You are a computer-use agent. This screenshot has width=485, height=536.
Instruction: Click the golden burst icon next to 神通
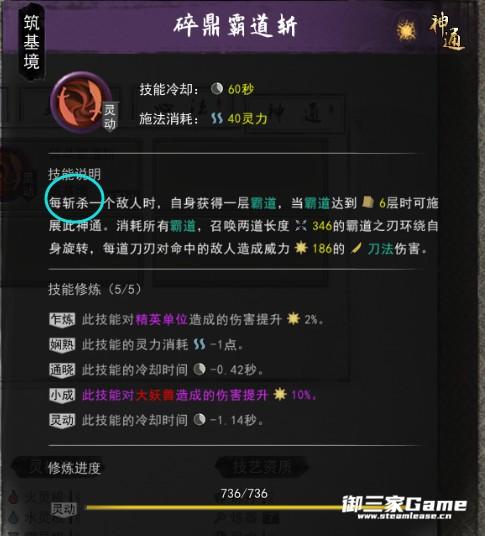tap(407, 31)
